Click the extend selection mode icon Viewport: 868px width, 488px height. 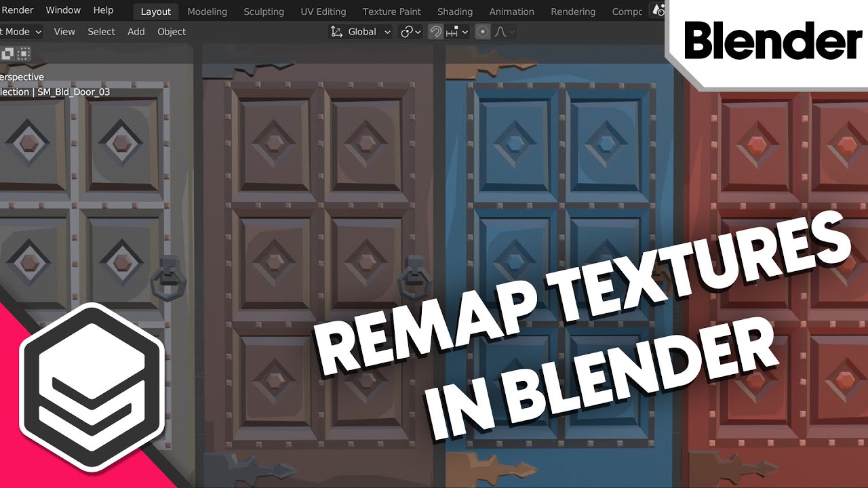pos(7,54)
